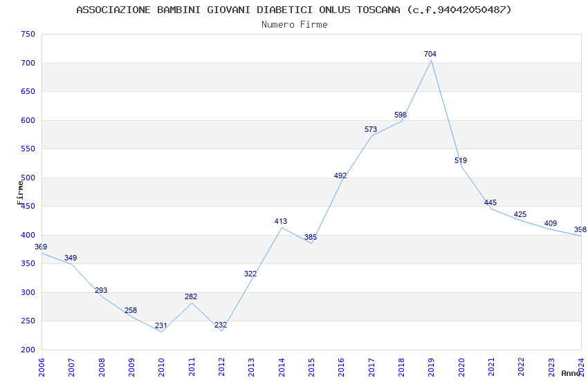Click the x-axis year 2016
Image resolution: width=588 pixels, height=380 pixels.
(x=341, y=368)
